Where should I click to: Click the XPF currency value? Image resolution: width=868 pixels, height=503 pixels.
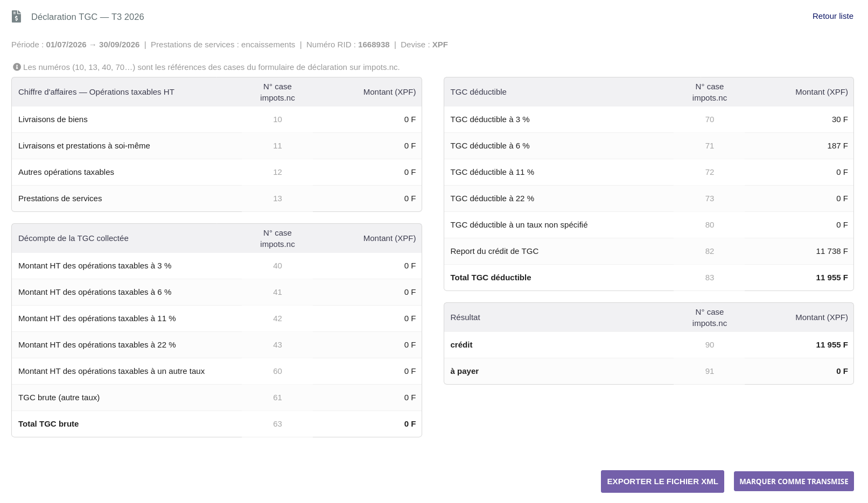click(440, 45)
